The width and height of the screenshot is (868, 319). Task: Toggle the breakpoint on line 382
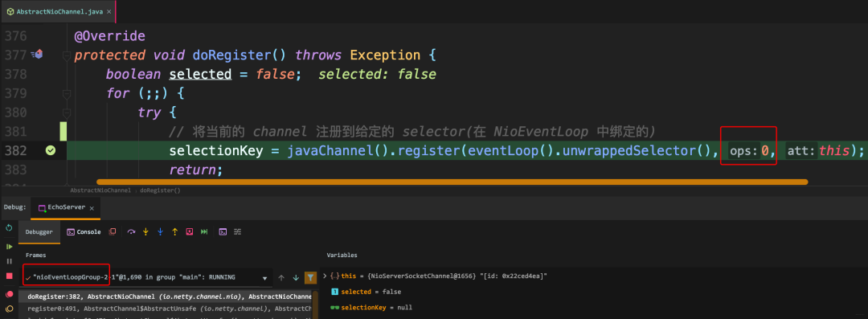(x=51, y=150)
